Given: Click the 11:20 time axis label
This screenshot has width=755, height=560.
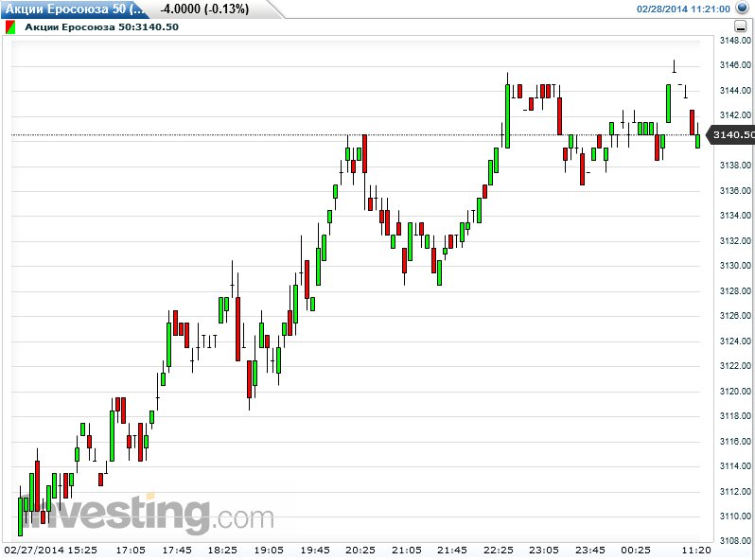Looking at the screenshot, I should click(x=696, y=551).
